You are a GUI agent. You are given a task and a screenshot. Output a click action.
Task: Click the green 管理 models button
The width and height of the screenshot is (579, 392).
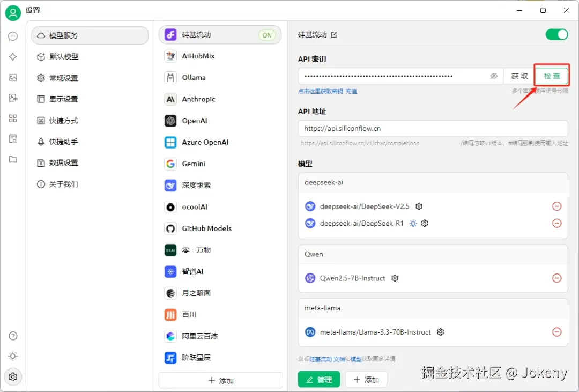[x=319, y=380]
